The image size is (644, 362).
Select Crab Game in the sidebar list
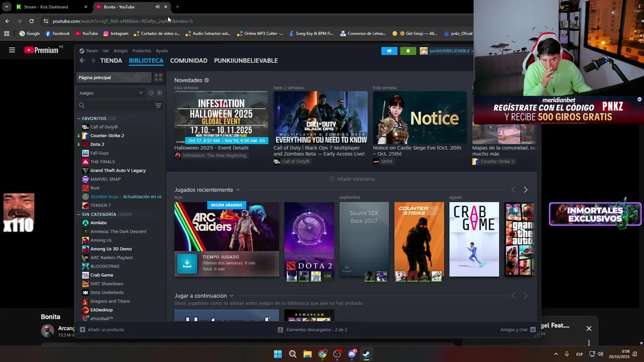[102, 275]
